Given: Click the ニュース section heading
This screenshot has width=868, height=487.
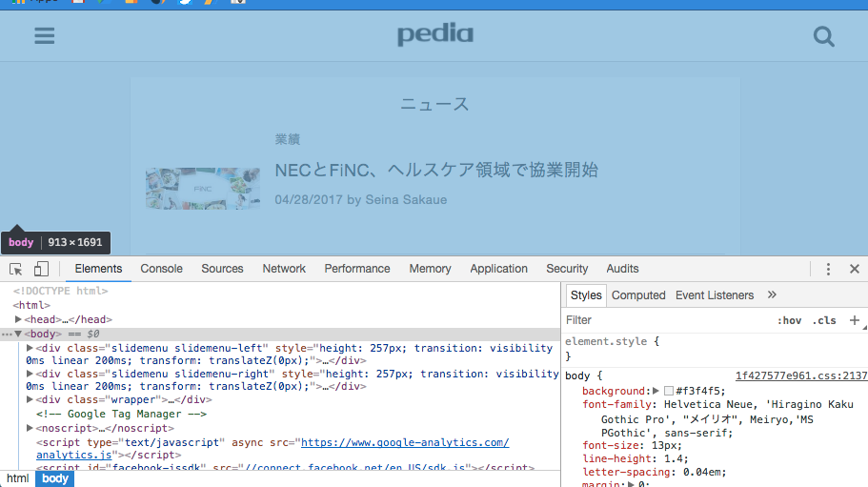Looking at the screenshot, I should tap(434, 104).
